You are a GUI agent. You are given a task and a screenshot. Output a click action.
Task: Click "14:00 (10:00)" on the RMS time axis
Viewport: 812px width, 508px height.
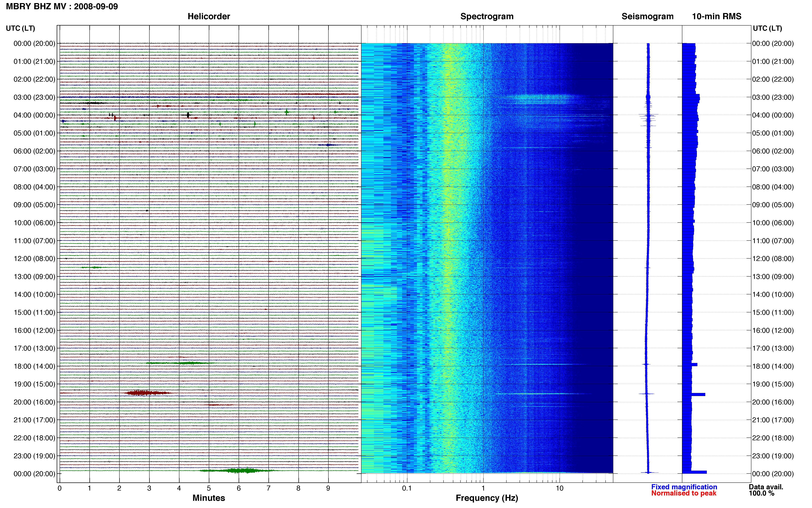tap(773, 294)
